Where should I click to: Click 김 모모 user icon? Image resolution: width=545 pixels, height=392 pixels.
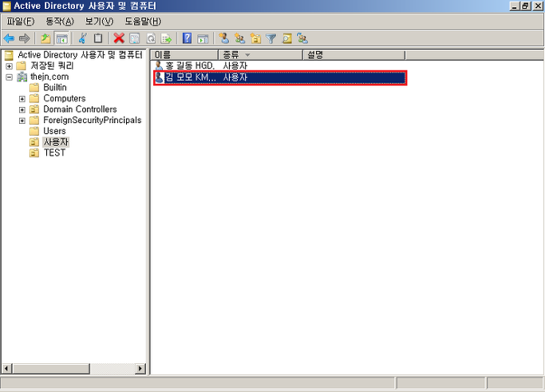[x=159, y=77]
